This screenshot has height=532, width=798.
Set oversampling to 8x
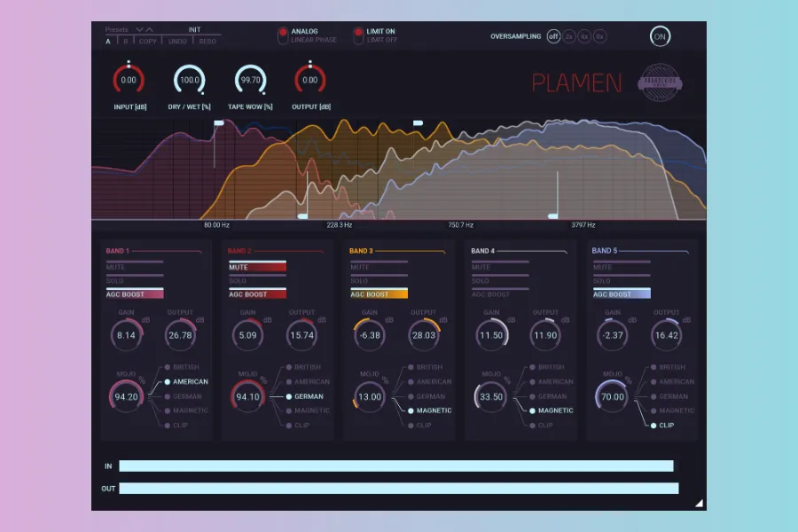pos(599,36)
